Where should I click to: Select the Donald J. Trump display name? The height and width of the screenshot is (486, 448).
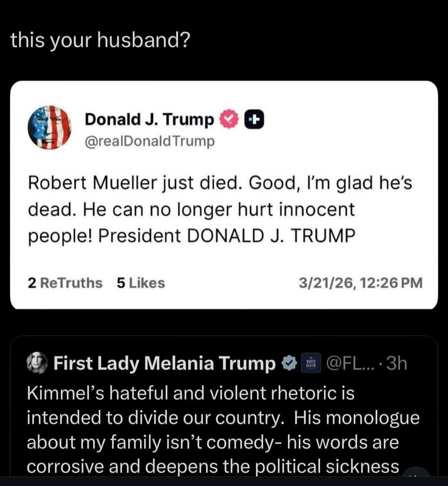[x=149, y=119]
